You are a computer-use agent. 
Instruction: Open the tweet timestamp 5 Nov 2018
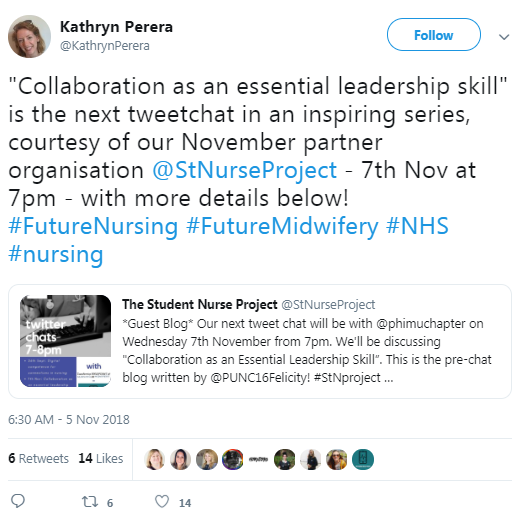[x=69, y=420]
